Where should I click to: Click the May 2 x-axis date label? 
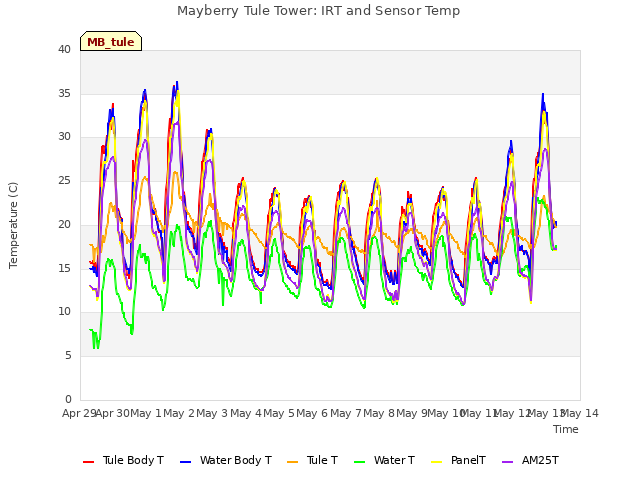pyautogui.click(x=179, y=413)
